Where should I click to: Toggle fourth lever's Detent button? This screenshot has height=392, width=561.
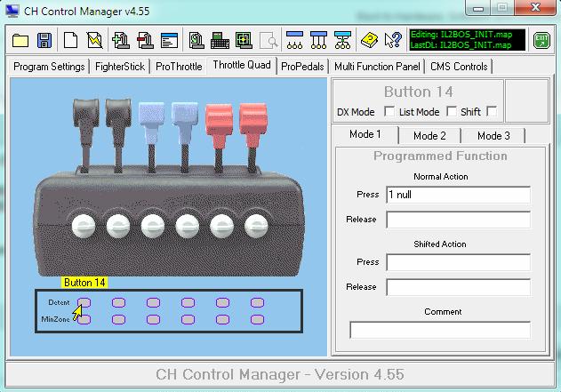click(188, 302)
